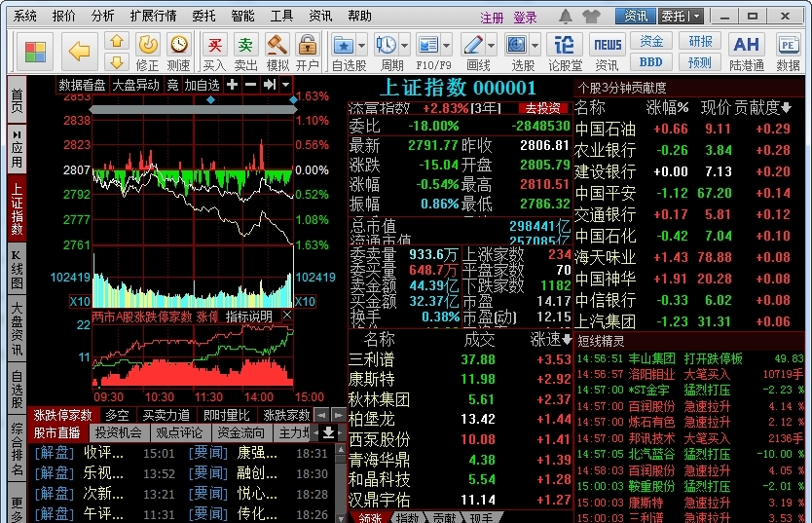
Task: Click the shirt skin icon
Action: tap(591, 17)
